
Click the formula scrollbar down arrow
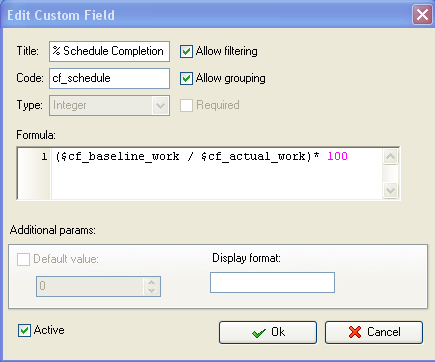click(x=390, y=190)
